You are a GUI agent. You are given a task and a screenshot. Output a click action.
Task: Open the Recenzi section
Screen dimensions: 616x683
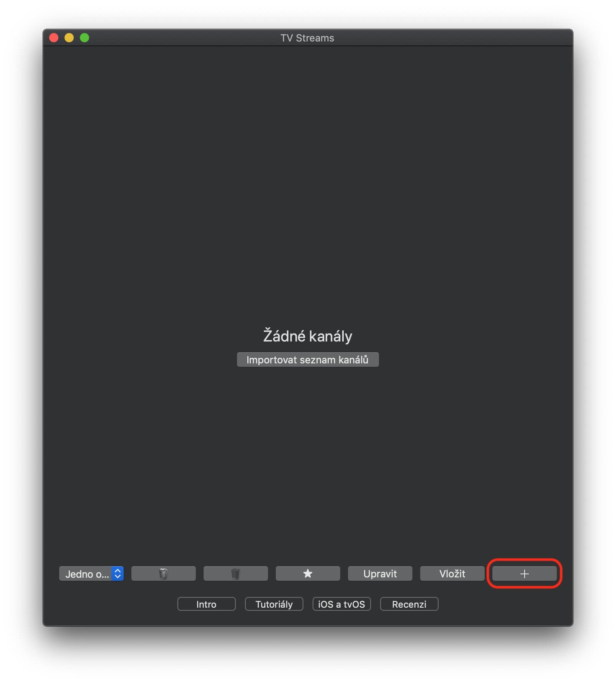[409, 604]
